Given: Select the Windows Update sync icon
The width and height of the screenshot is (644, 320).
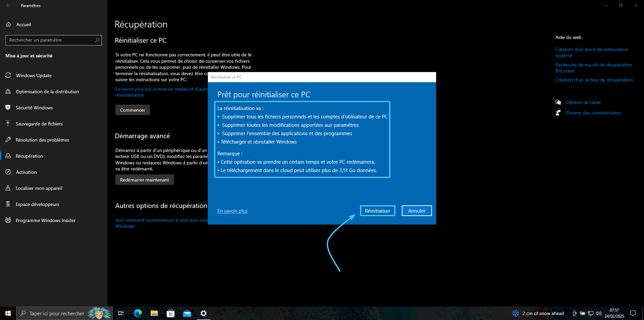Looking at the screenshot, I should pos(8,75).
